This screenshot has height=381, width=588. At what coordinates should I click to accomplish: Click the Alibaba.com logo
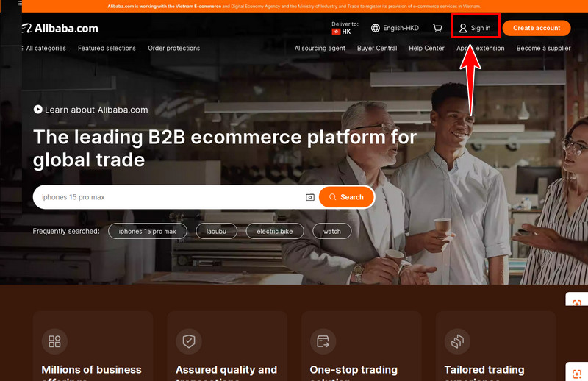point(60,28)
